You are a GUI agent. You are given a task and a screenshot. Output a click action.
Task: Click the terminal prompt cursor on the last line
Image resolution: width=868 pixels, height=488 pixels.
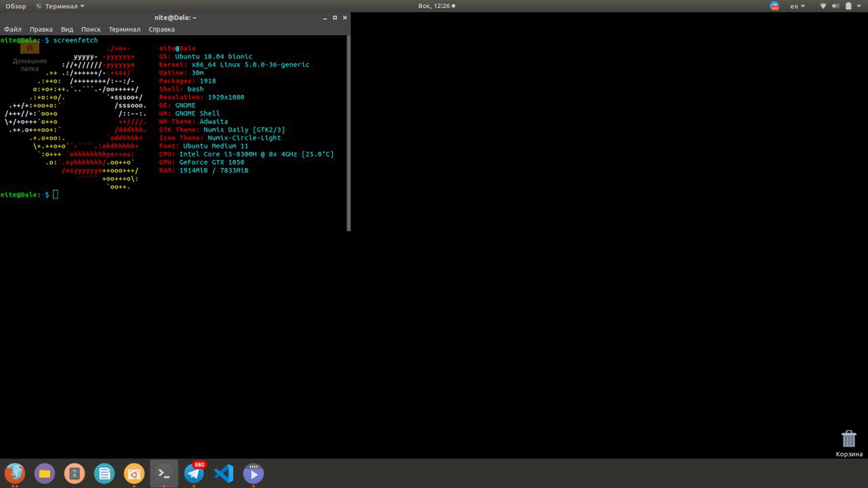pos(56,195)
